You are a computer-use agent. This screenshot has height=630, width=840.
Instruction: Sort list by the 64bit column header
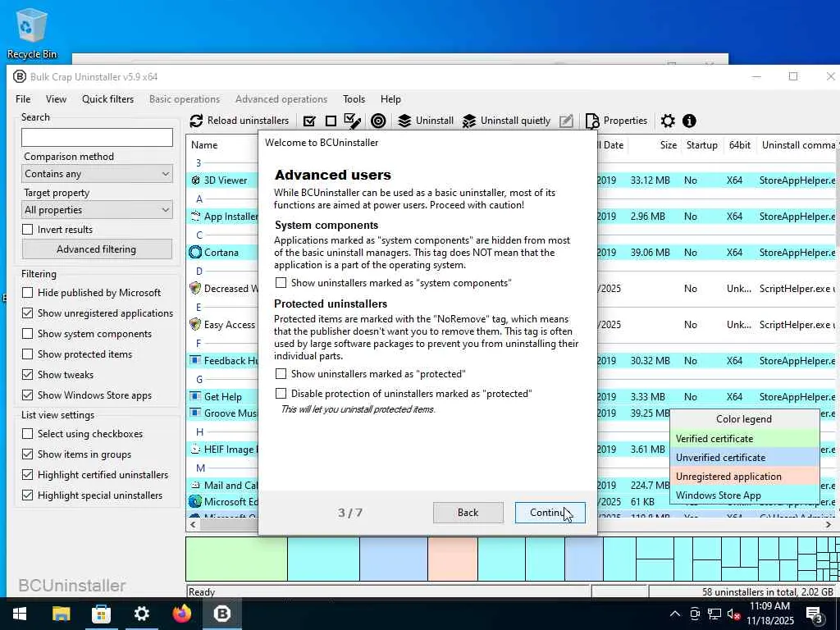pos(739,145)
